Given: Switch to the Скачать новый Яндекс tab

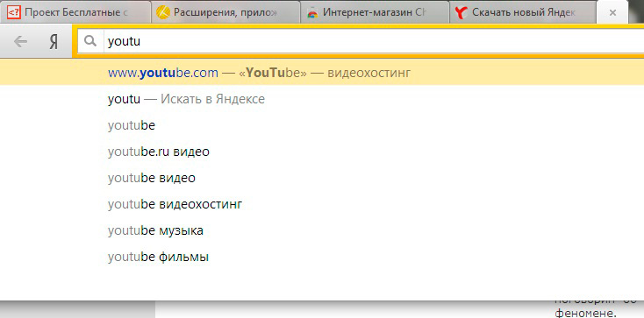Looking at the screenshot, I should (523, 12).
